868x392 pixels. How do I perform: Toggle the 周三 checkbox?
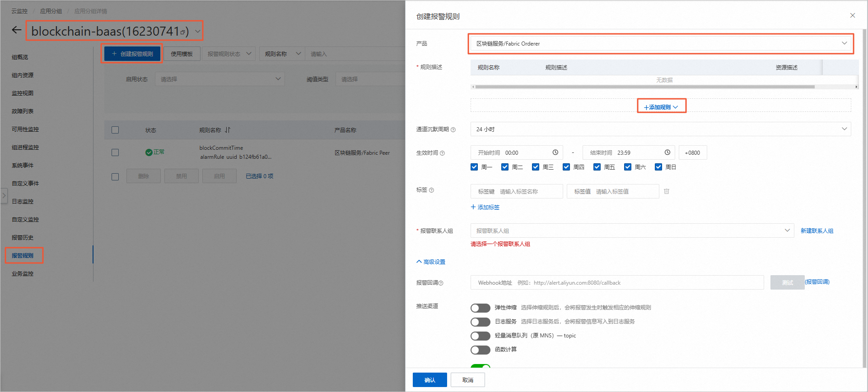(x=536, y=167)
